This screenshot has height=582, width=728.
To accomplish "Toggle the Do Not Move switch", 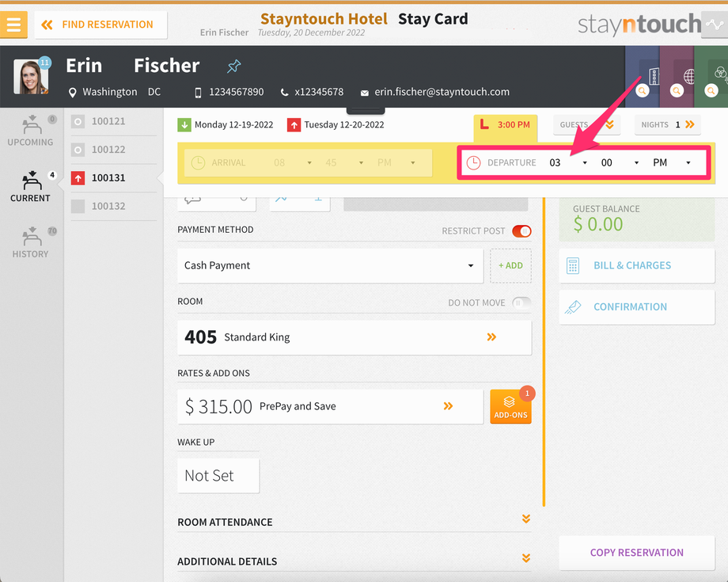I will pos(521,302).
